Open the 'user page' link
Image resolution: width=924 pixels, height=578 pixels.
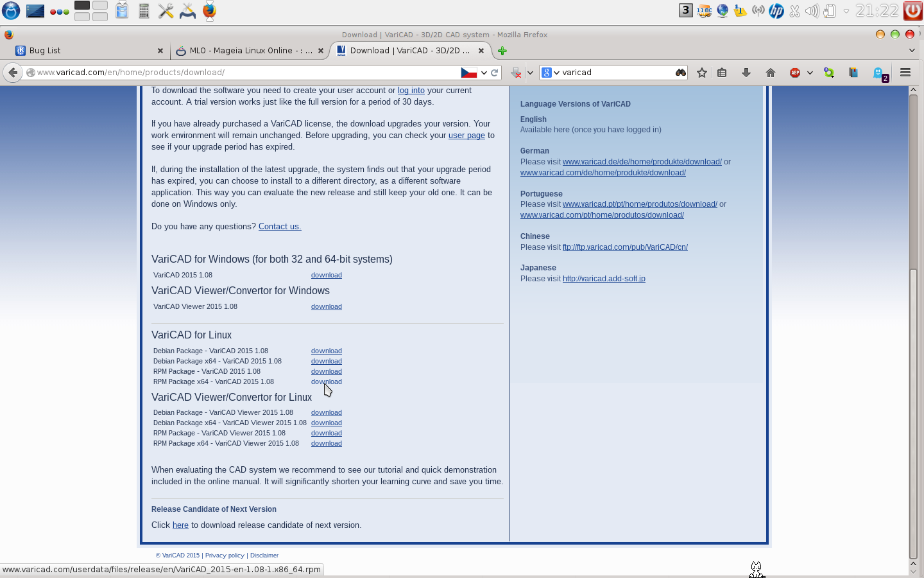coord(466,136)
